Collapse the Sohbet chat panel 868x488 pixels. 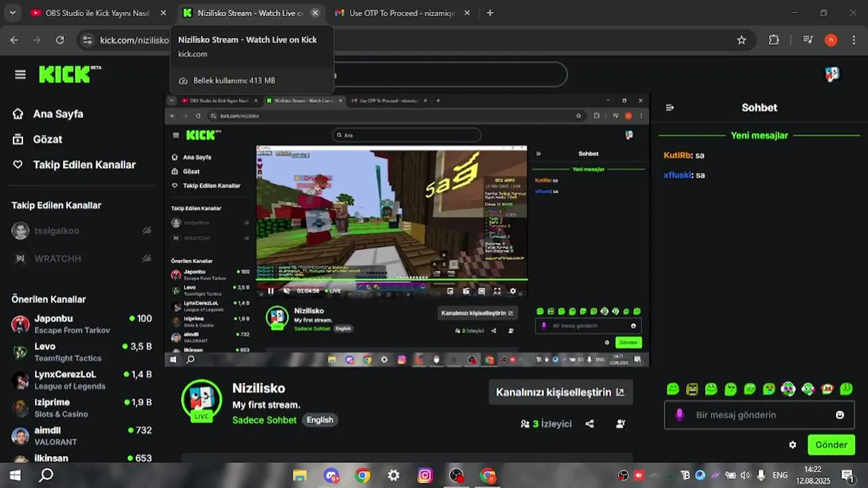click(x=670, y=108)
